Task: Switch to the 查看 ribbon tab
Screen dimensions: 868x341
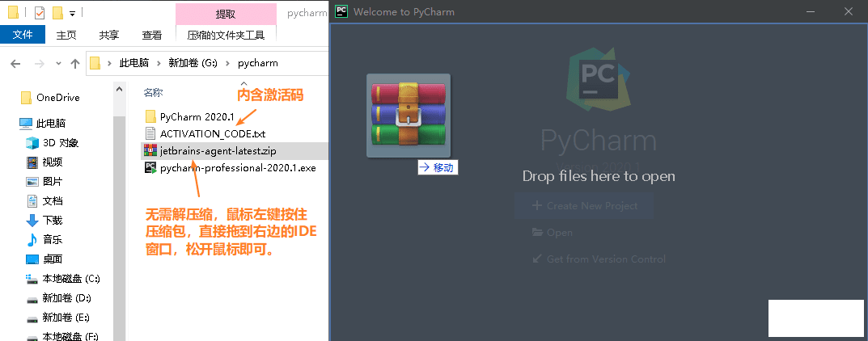Action: pyautogui.click(x=152, y=35)
